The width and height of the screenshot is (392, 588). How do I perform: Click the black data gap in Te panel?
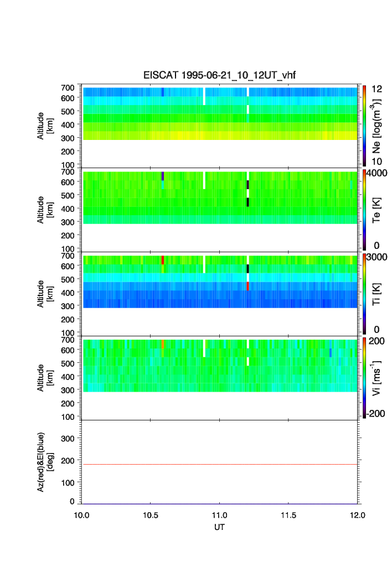247,201
